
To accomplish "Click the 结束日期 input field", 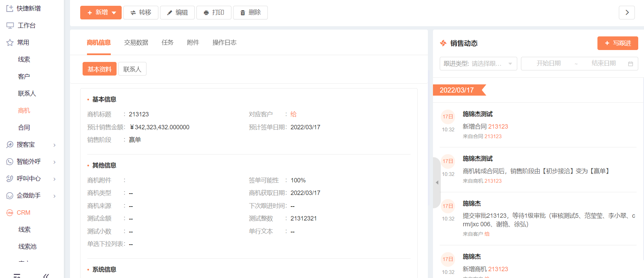I will pos(604,64).
